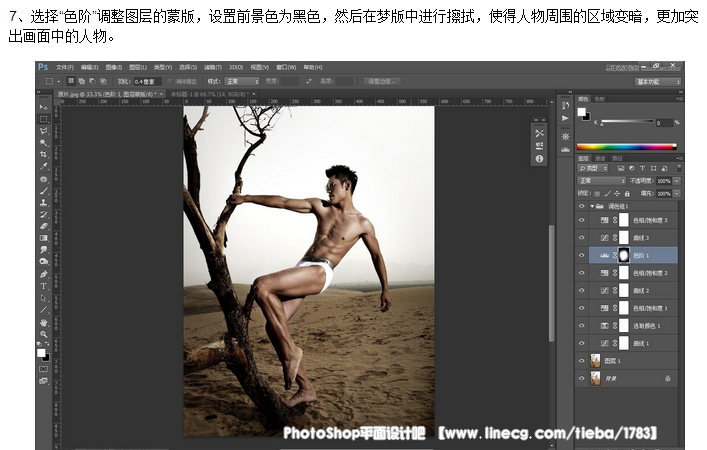The height and width of the screenshot is (450, 707).
Task: Select the Crop tool
Action: [43, 154]
